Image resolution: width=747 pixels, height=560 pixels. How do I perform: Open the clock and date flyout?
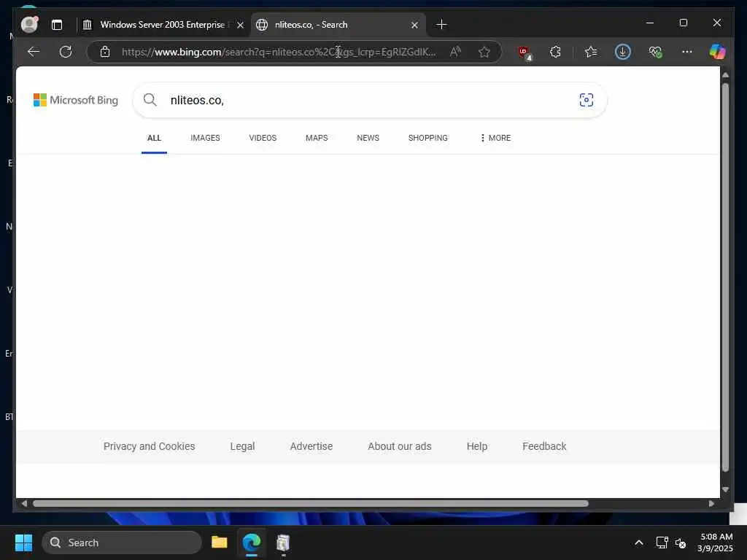pyautogui.click(x=715, y=542)
